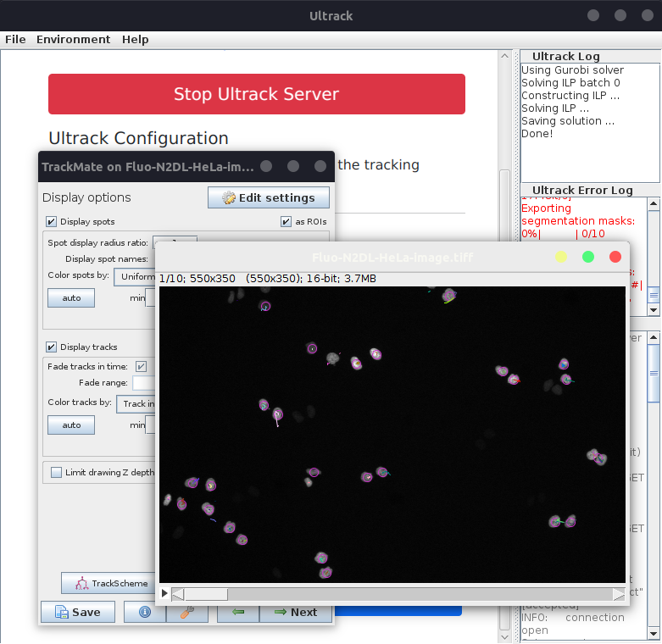Play the image stack animation
Viewport: 662px width, 644px height.
point(164,593)
